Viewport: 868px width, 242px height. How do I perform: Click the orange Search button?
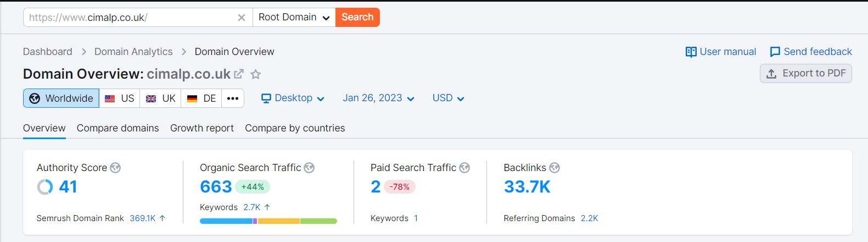pos(357,18)
